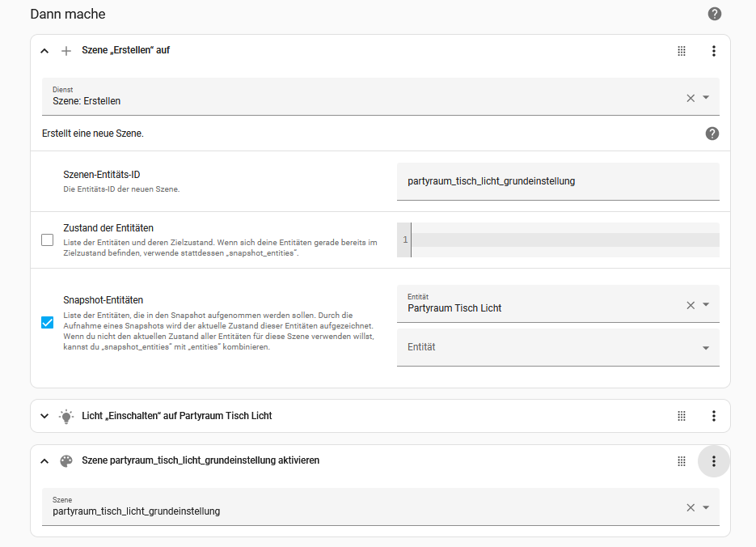Clear the Dienst field with X icon
Image resolution: width=756 pixels, height=547 pixels.
tap(691, 98)
